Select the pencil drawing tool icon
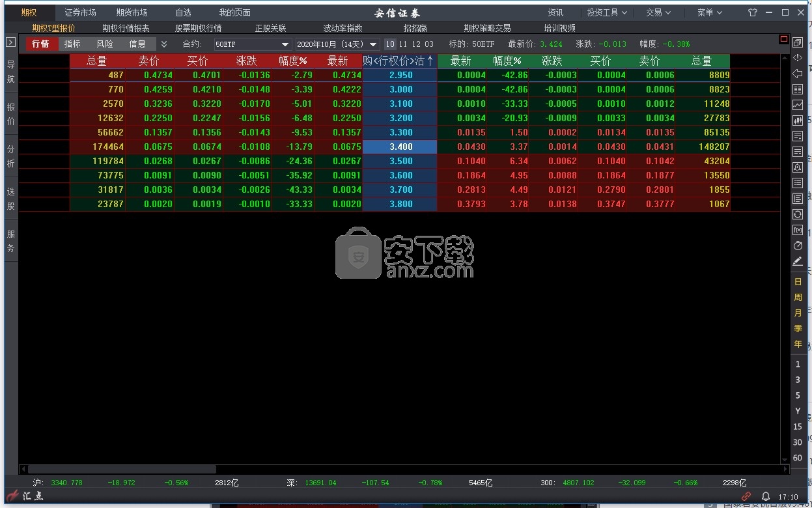This screenshot has height=508, width=812. 798,261
